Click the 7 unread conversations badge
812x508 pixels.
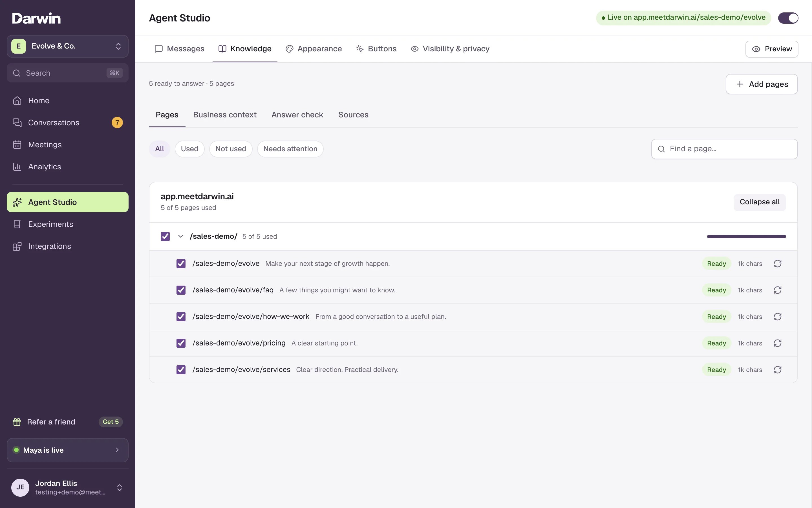(x=117, y=123)
